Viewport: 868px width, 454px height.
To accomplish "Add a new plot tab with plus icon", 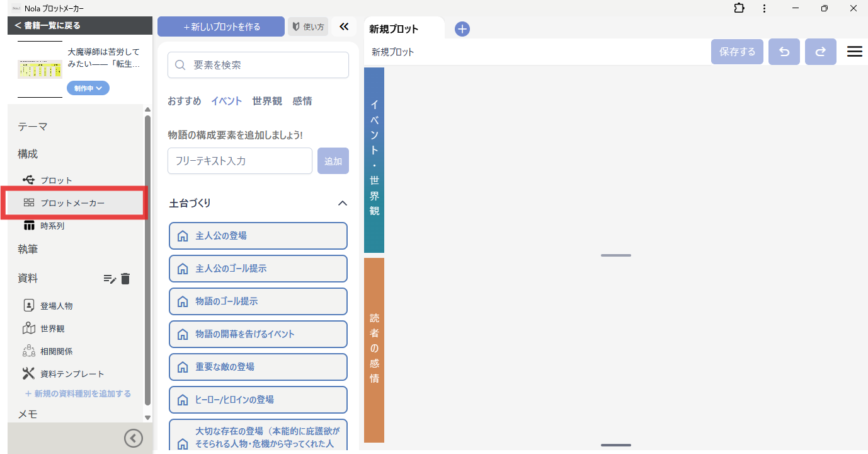I will (462, 29).
